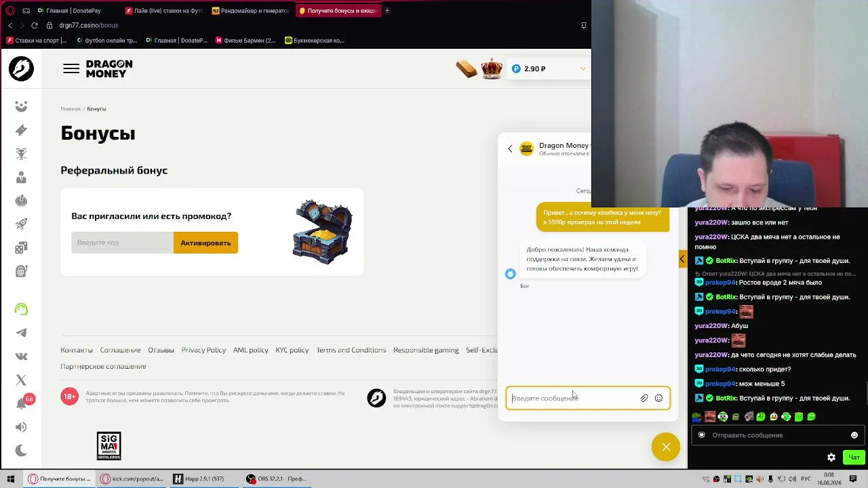Open the Партнерское соглашение footer link

click(103, 366)
